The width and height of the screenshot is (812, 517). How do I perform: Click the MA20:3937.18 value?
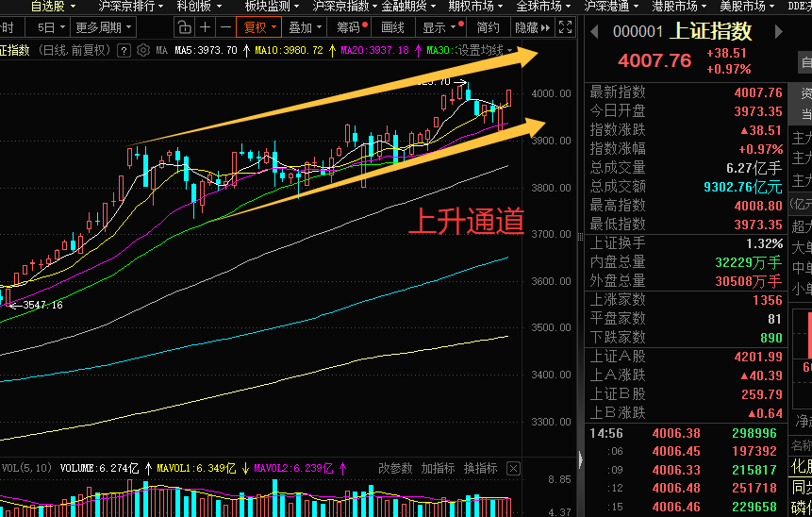coord(374,50)
